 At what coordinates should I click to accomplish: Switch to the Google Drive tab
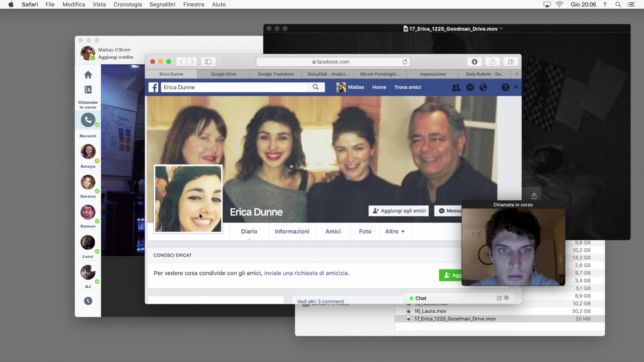pos(223,74)
